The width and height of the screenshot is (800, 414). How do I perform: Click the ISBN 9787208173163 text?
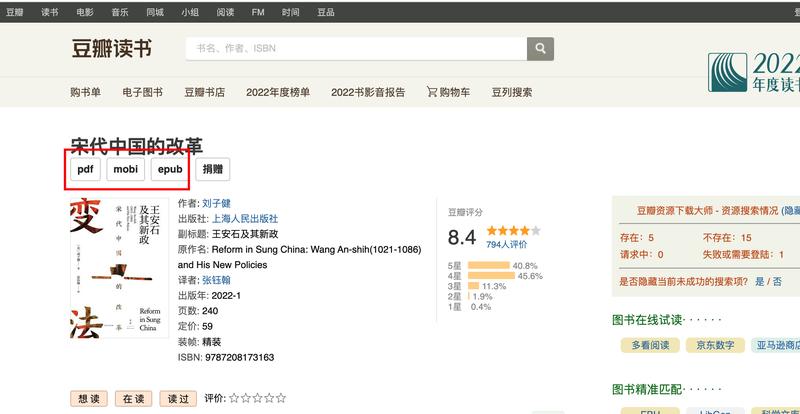(226, 357)
